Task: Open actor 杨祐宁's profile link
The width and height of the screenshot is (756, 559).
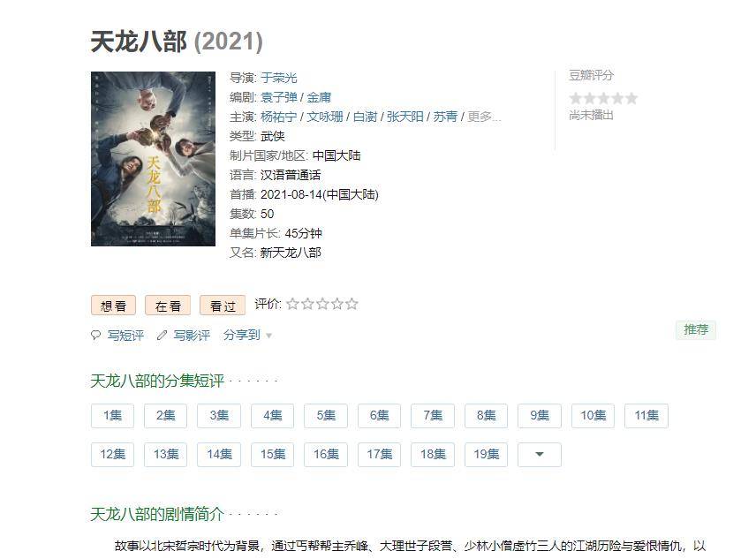Action: click(x=279, y=117)
